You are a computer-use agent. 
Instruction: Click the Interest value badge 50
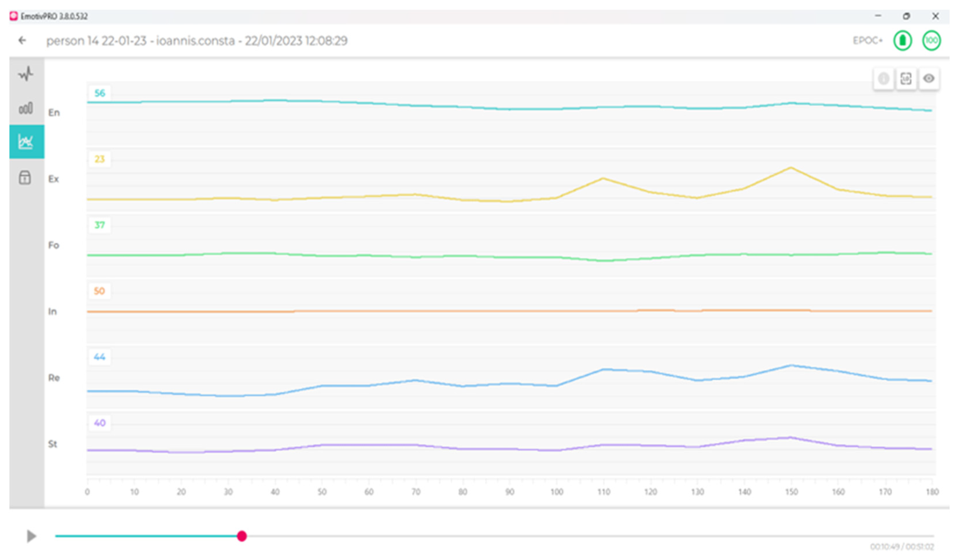99,291
